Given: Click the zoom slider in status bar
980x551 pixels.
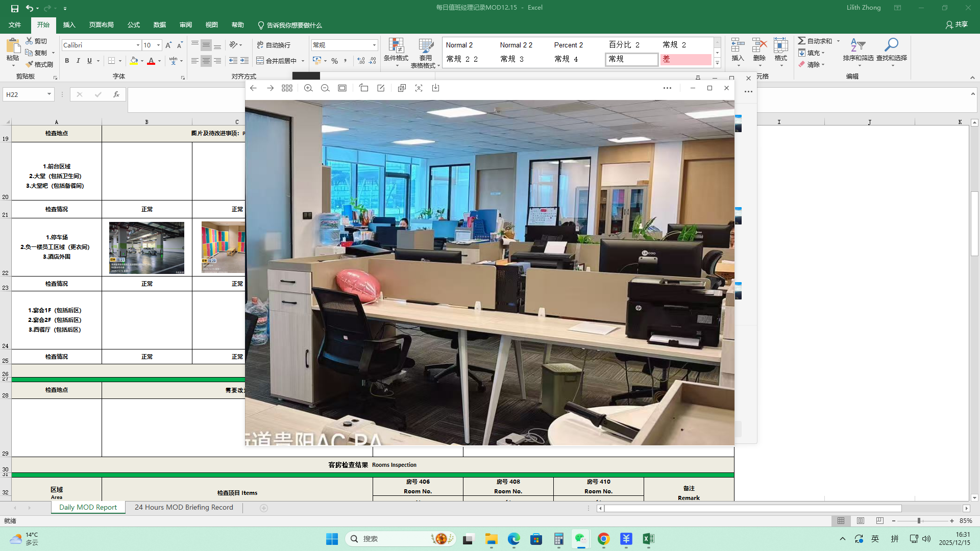Looking at the screenshot, I should point(919,521).
